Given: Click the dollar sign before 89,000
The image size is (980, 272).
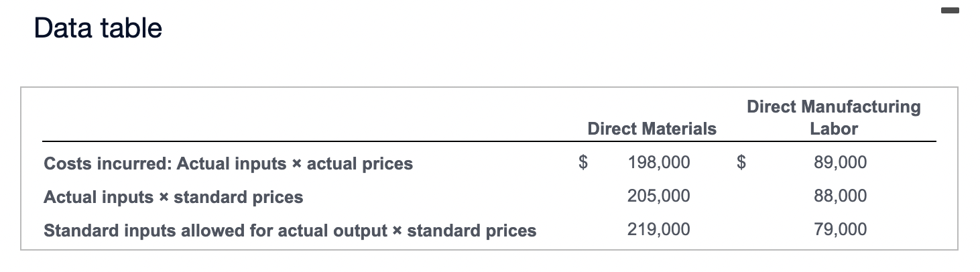Looking at the screenshot, I should tap(741, 162).
